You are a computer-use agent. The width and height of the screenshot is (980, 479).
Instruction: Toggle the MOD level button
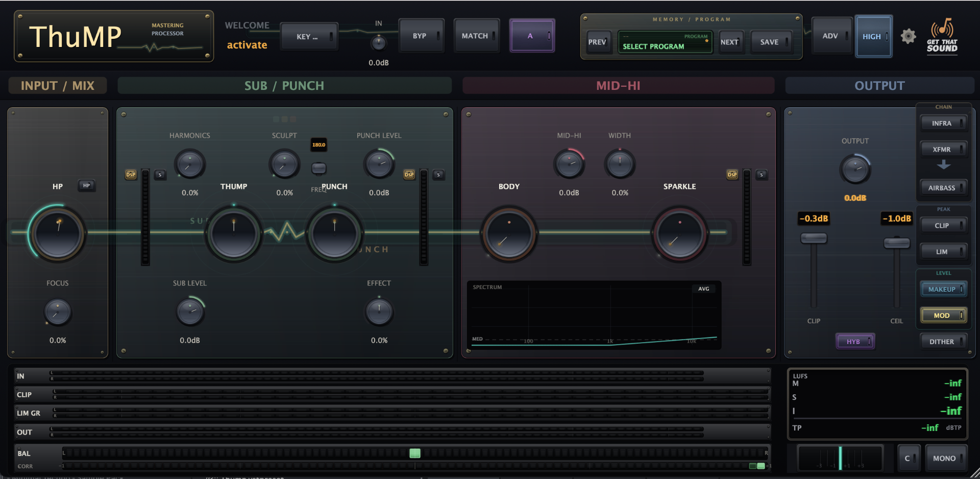(943, 315)
